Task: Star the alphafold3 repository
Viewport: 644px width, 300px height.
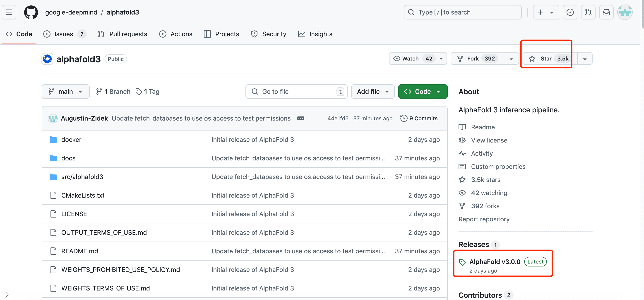Action: [x=550, y=58]
